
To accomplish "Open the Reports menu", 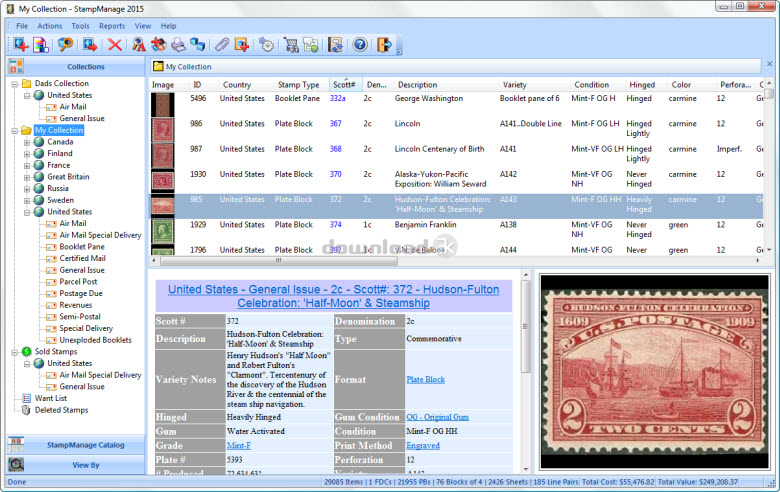I will coord(112,26).
